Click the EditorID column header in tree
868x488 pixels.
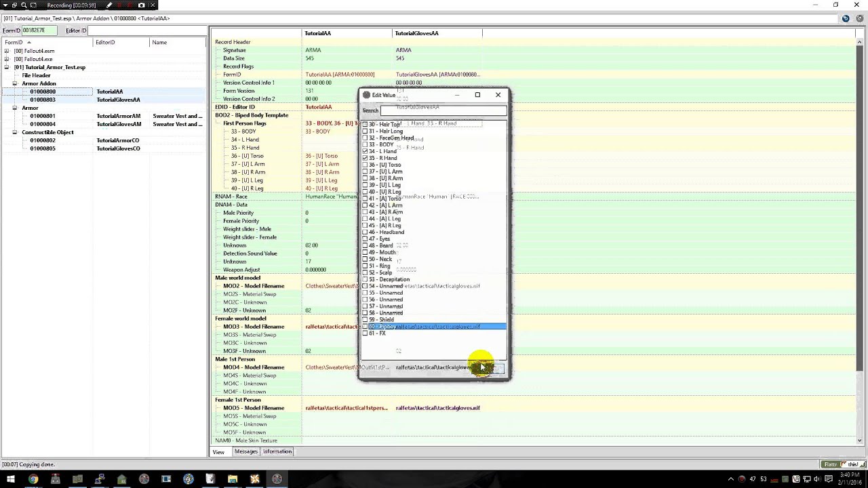point(121,42)
